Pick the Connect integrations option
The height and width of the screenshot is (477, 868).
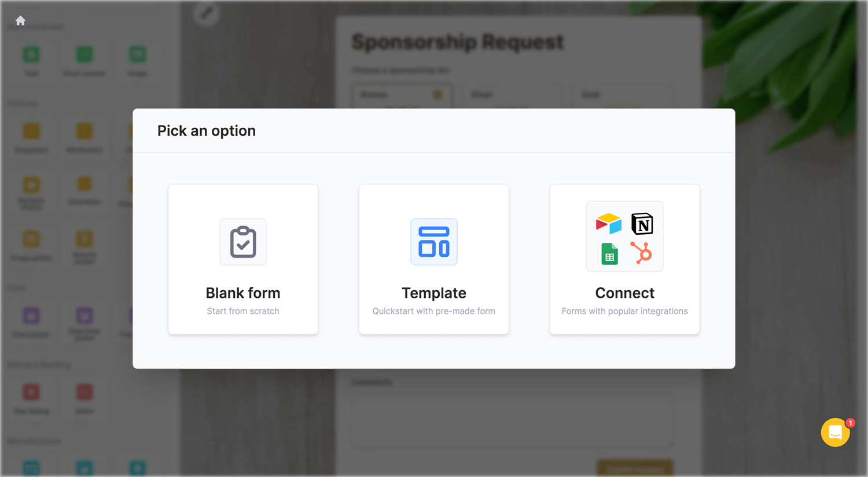pos(625,259)
